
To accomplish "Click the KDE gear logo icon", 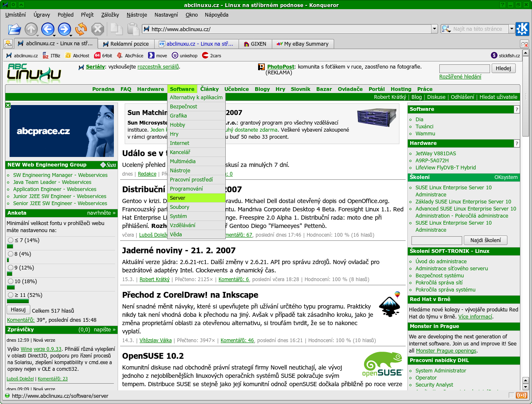I will 522,29.
